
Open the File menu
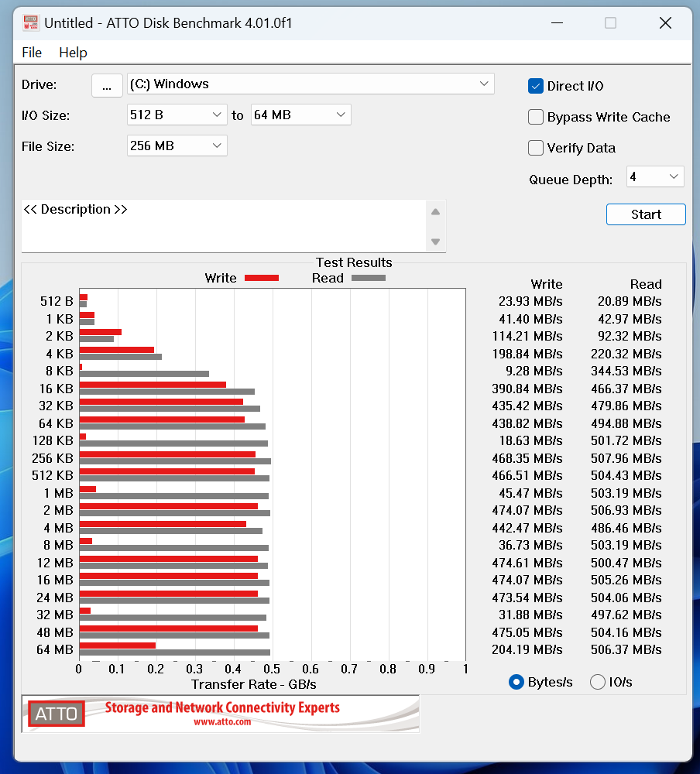tap(32, 53)
